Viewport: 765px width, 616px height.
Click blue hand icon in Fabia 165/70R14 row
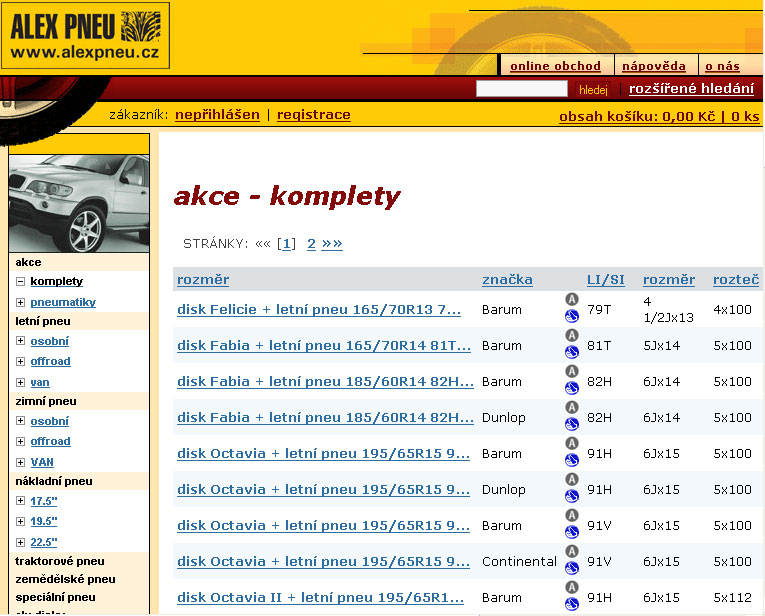tap(572, 352)
